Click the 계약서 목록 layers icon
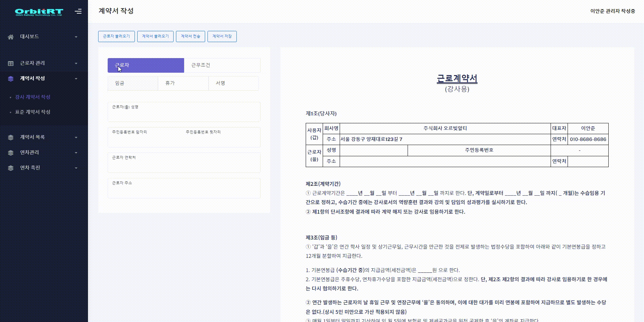This screenshot has width=644, height=322. [11, 138]
